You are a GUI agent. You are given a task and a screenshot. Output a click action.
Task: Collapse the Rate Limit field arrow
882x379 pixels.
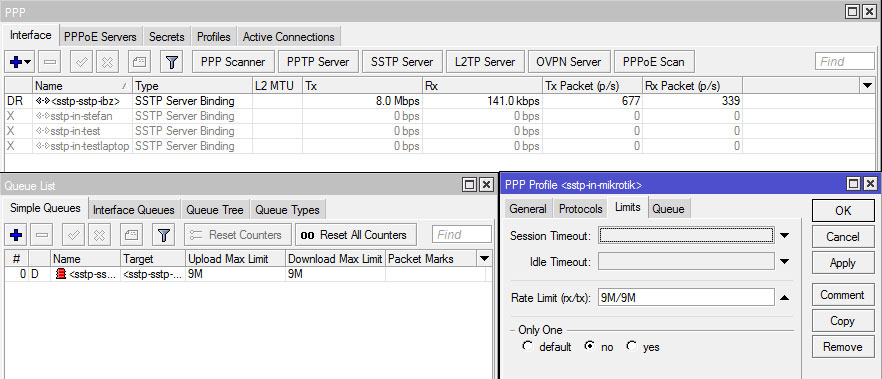784,298
